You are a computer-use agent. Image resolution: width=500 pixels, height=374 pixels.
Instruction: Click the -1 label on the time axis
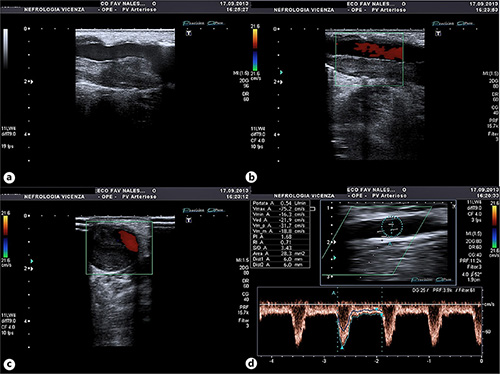tap(429, 361)
